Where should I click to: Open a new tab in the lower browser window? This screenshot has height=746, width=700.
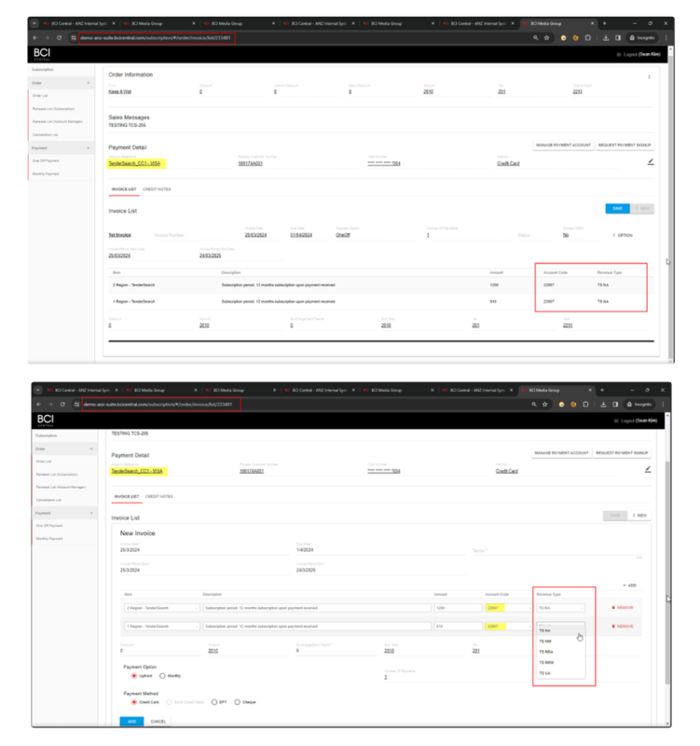pyautogui.click(x=604, y=390)
